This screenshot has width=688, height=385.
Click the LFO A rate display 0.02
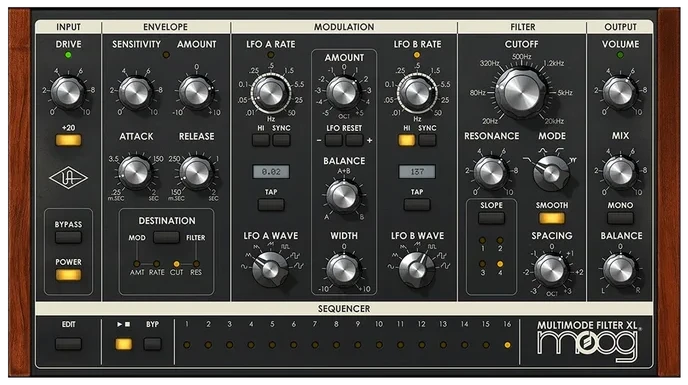point(271,172)
